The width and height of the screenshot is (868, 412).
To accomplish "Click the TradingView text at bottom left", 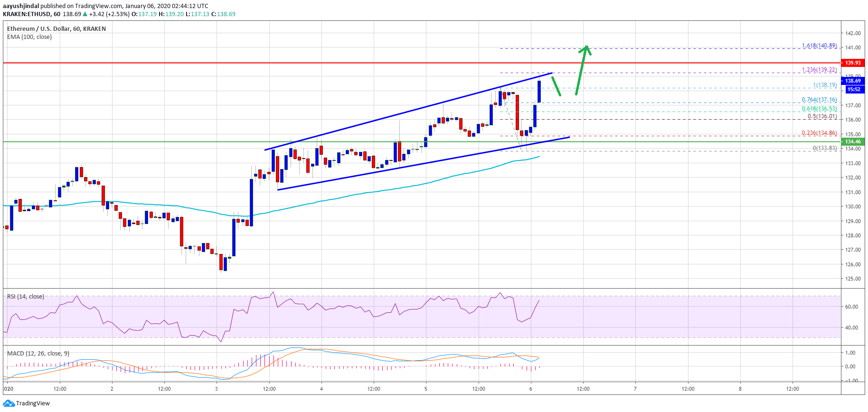I will click(33, 403).
